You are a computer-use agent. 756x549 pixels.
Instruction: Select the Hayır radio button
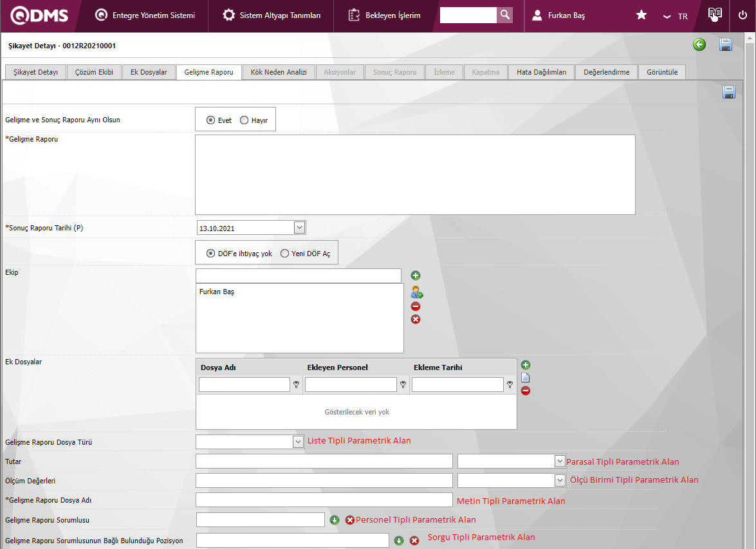tap(244, 120)
